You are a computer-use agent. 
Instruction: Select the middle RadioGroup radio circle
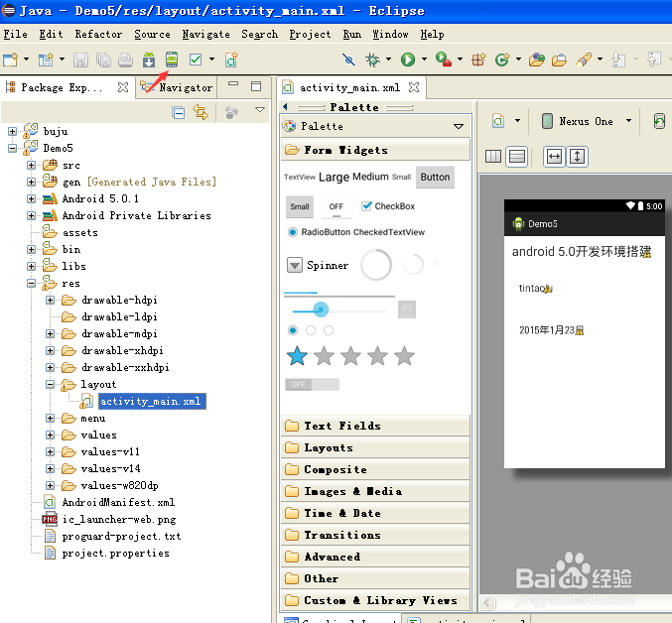[x=311, y=330]
